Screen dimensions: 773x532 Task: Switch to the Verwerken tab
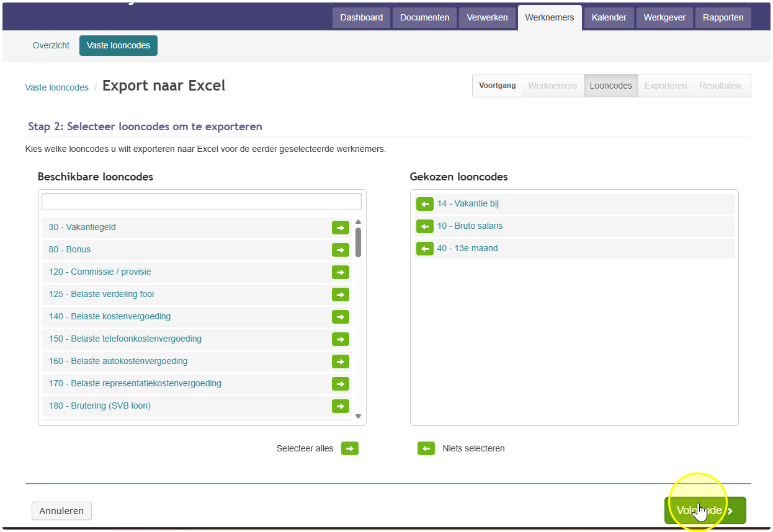tap(488, 17)
